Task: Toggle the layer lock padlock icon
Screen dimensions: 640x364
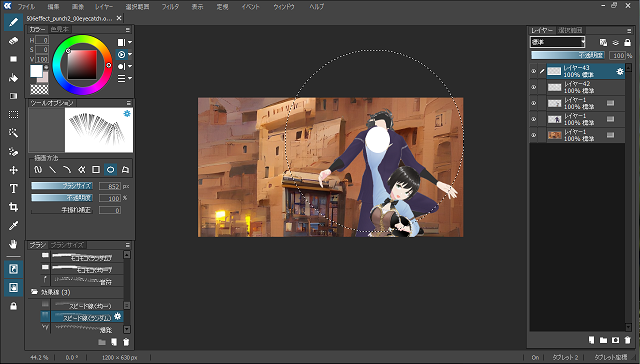Action: tap(628, 42)
